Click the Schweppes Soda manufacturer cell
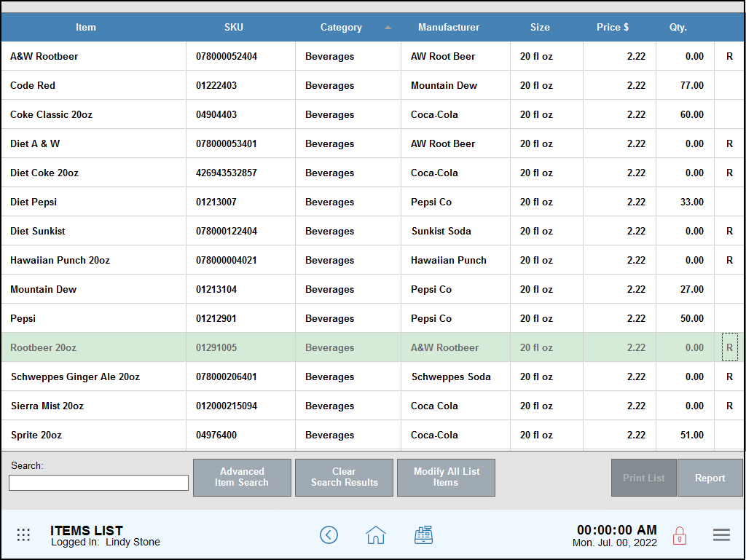The image size is (746, 560). pyautogui.click(x=451, y=376)
